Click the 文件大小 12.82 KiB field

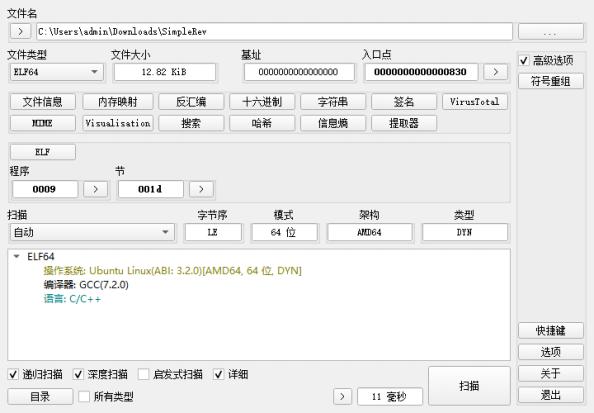(x=165, y=72)
